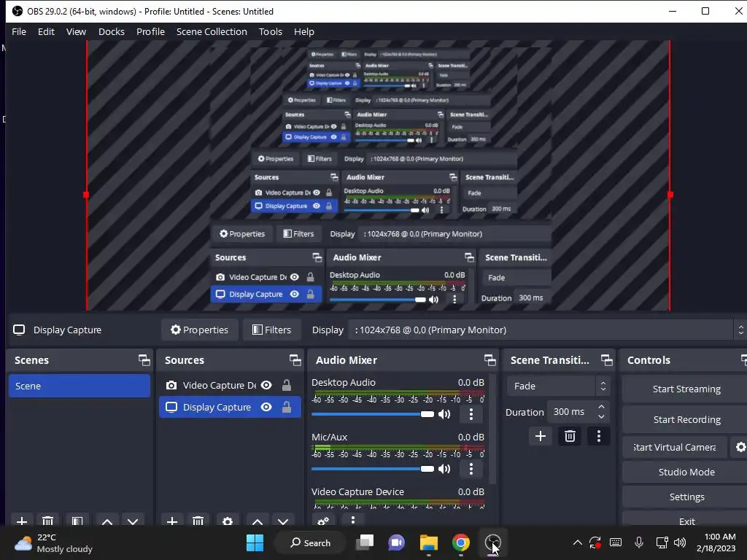The width and height of the screenshot is (747, 560).
Task: Lock the Video Capture Device source
Action: (x=286, y=385)
